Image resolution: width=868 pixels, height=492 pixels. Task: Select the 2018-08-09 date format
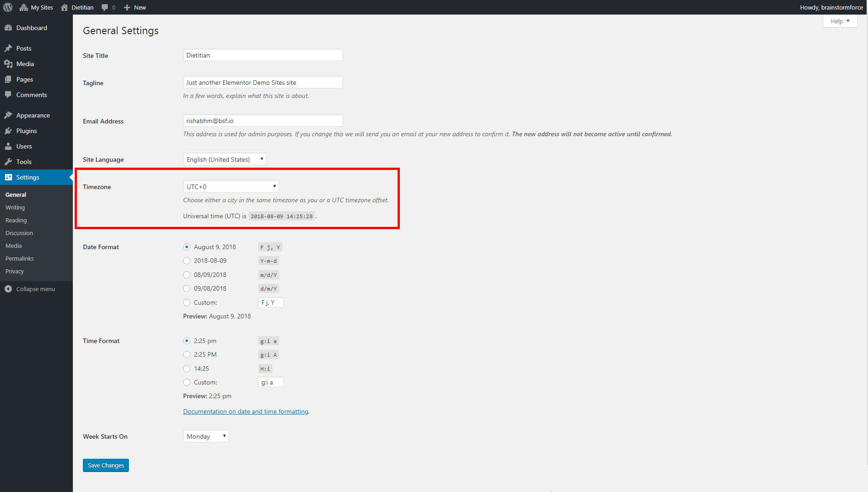pyautogui.click(x=187, y=261)
